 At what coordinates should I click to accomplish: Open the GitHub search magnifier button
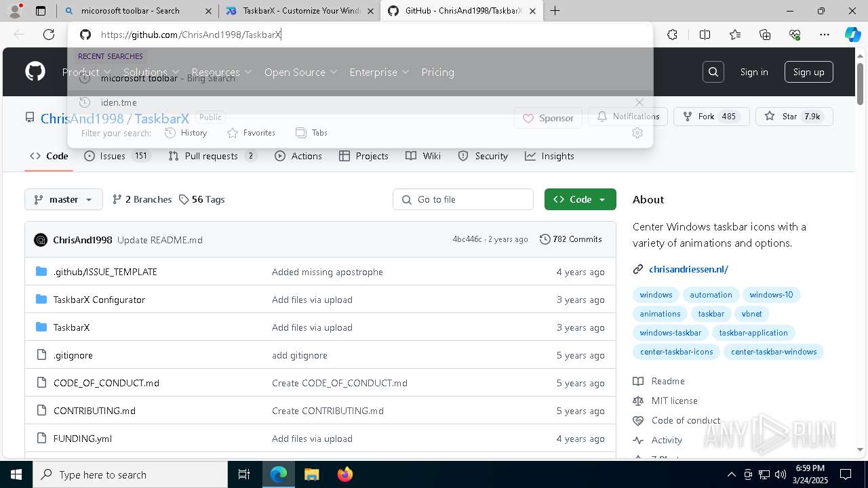click(x=713, y=72)
